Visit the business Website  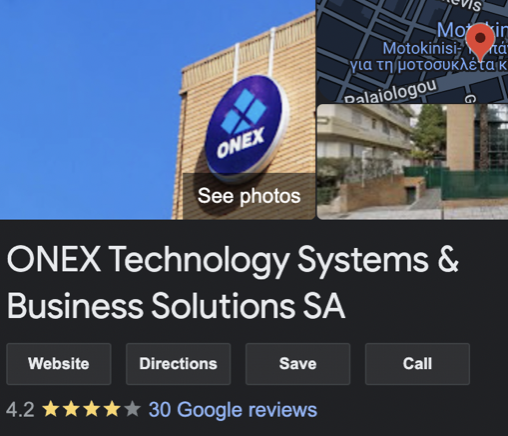pyautogui.click(x=59, y=364)
